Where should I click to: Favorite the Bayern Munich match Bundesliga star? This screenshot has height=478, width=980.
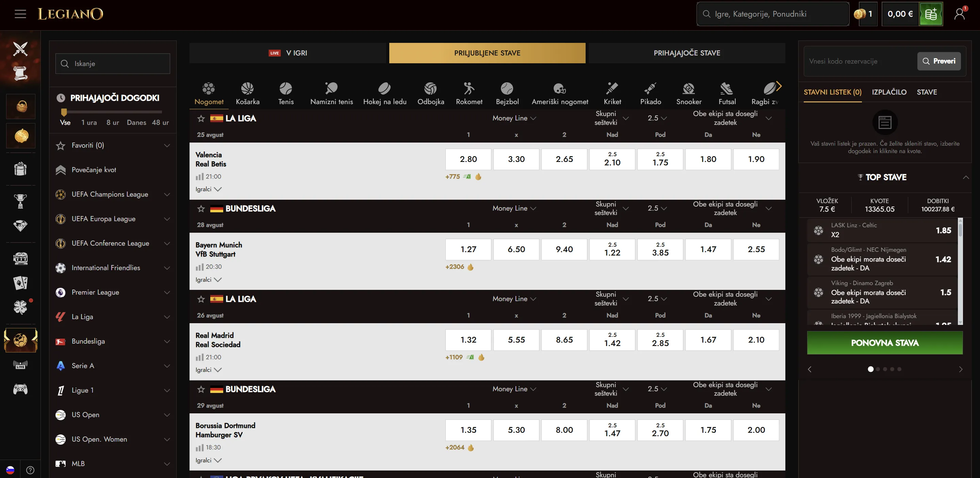[201, 209]
